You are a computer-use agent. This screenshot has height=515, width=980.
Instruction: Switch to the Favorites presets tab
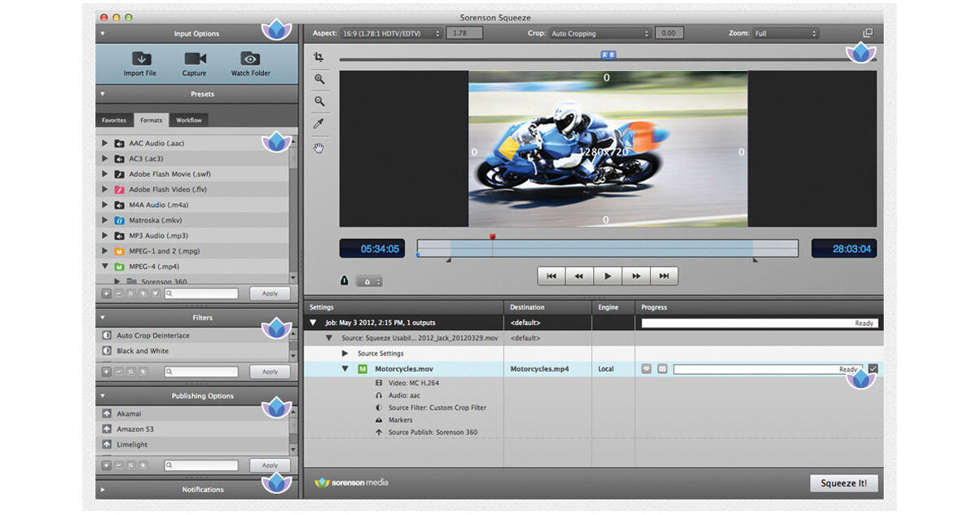tap(114, 120)
